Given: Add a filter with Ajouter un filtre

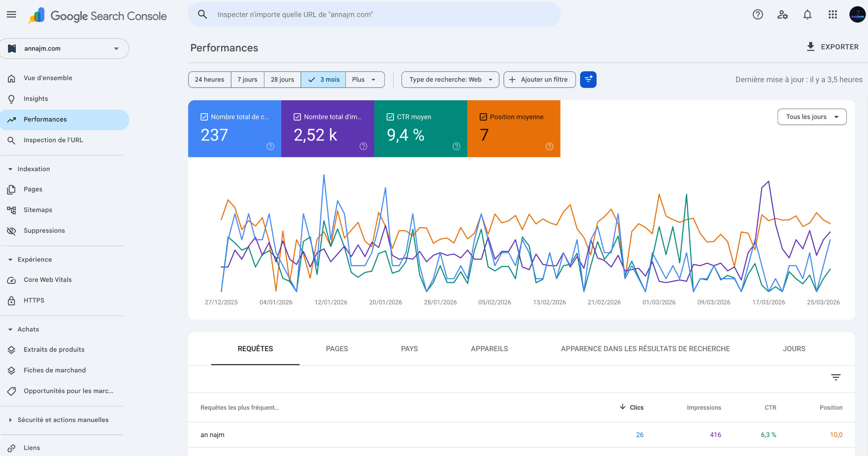Looking at the screenshot, I should pos(539,79).
